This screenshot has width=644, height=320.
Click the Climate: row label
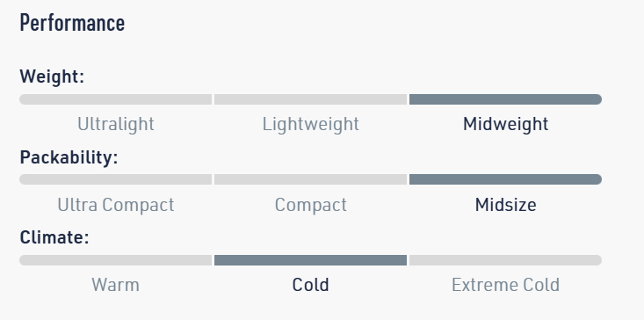pos(54,237)
